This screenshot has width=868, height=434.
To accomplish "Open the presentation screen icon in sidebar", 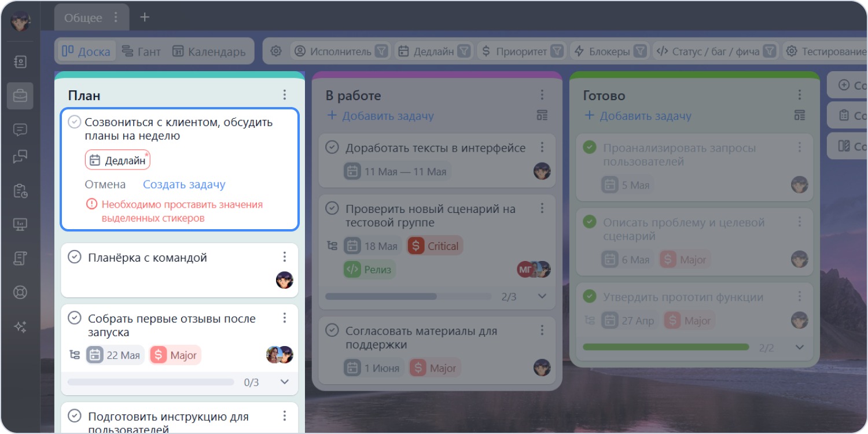I will (x=20, y=225).
